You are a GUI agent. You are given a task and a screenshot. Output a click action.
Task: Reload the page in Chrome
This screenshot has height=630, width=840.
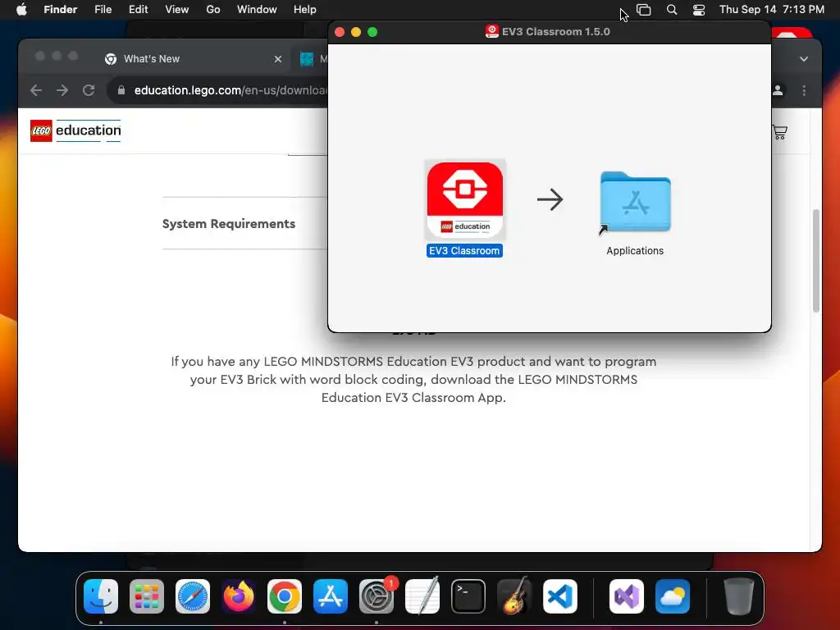click(x=89, y=90)
